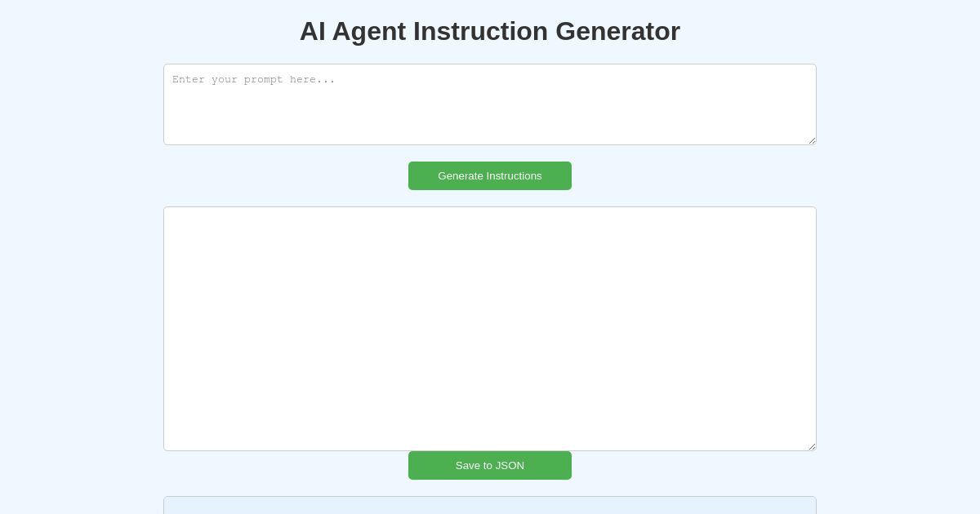Image resolution: width=980 pixels, height=514 pixels.
Task: Activate the green Generate Instructions control
Action: tap(490, 175)
